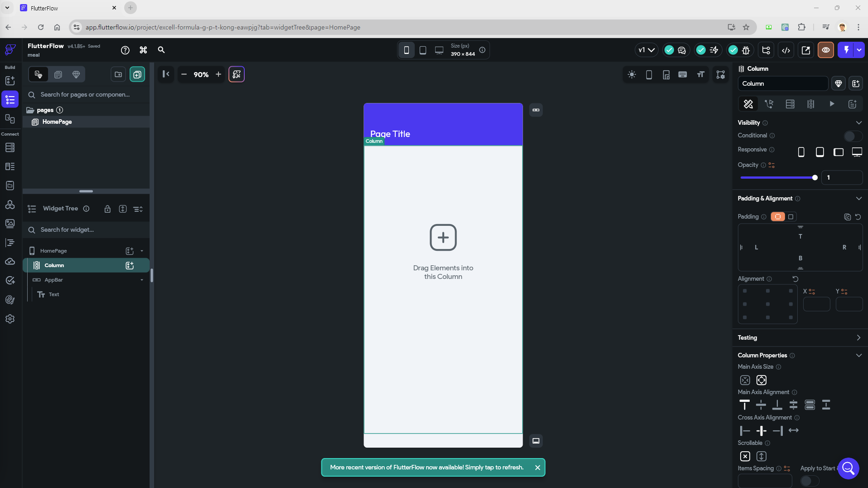Screen dimensions: 868x488
Task: Click the Preview eye button
Action: click(826, 50)
